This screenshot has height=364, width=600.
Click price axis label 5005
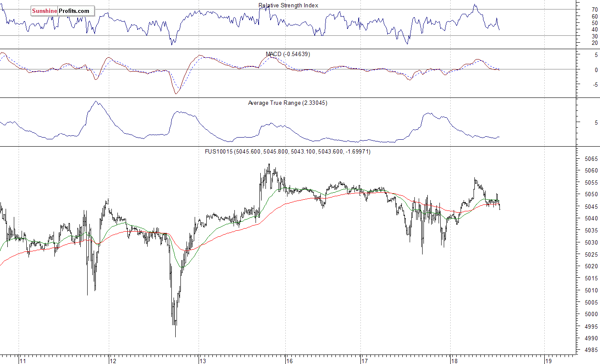591,303
